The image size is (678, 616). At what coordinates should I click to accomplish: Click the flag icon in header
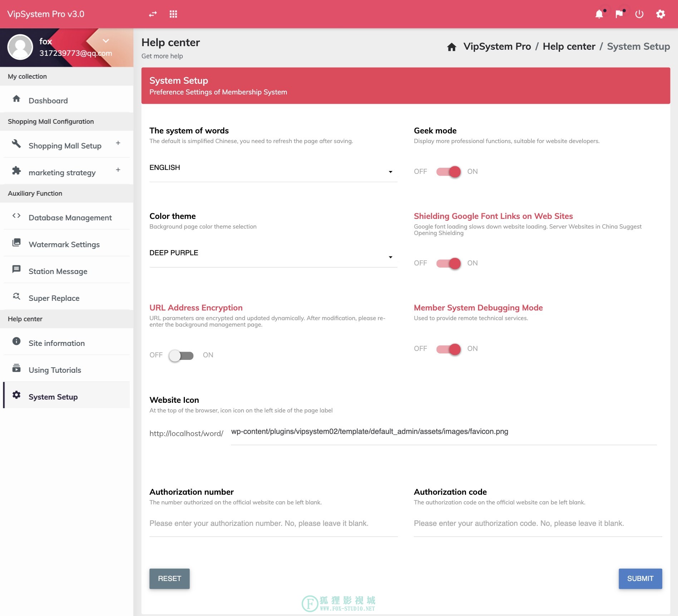coord(619,14)
